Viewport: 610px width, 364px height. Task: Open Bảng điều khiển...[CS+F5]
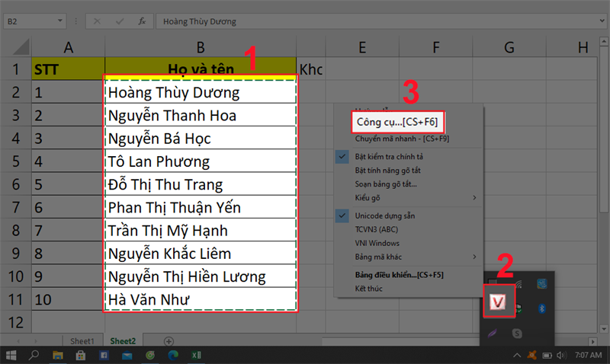click(399, 275)
